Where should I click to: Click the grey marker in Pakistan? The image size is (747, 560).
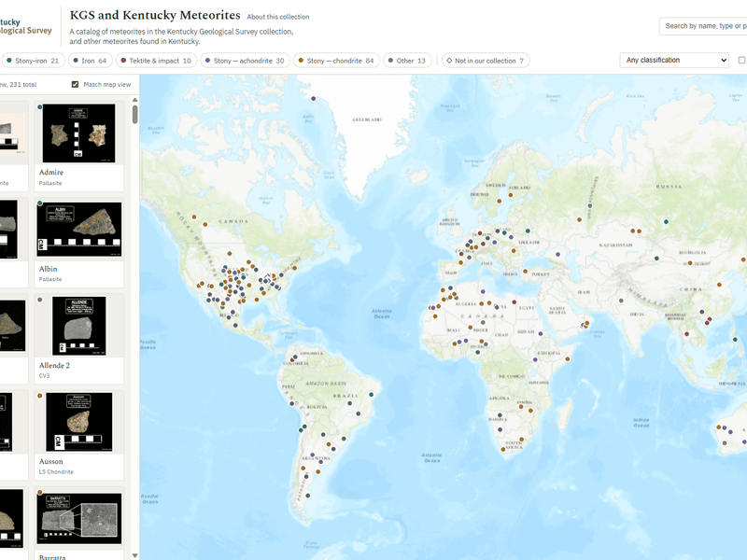(621, 301)
